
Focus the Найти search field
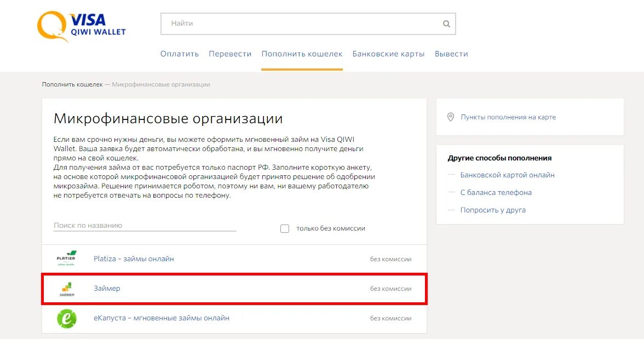pyautogui.click(x=308, y=24)
